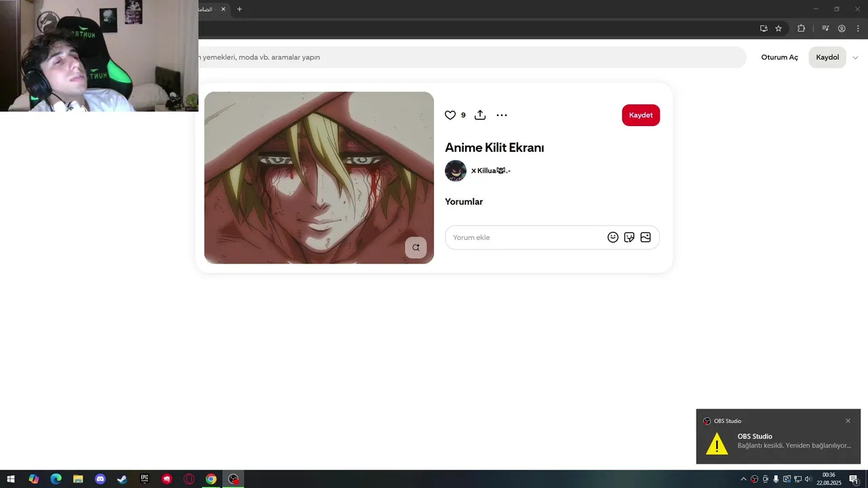
Task: Open Epic Games Launcher from the taskbar
Action: (144, 479)
